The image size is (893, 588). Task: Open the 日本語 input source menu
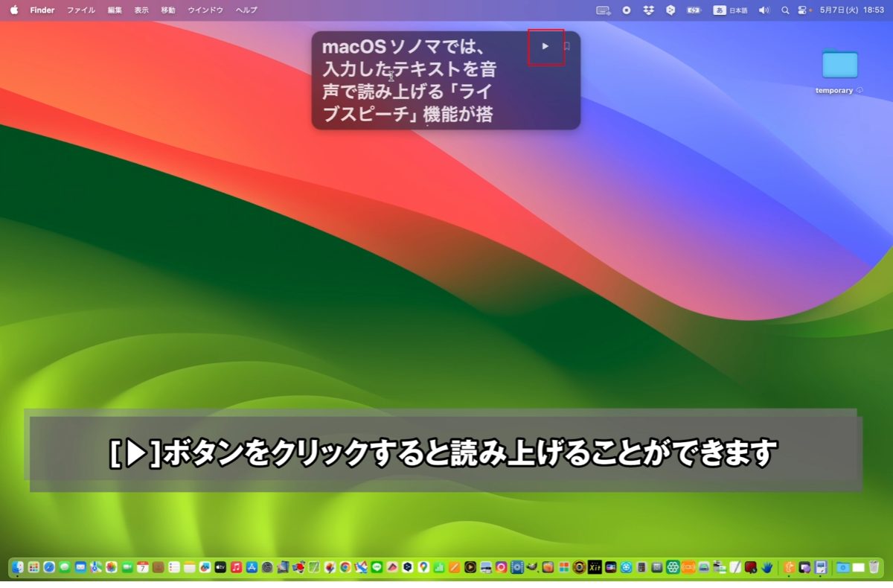pyautogui.click(x=731, y=10)
